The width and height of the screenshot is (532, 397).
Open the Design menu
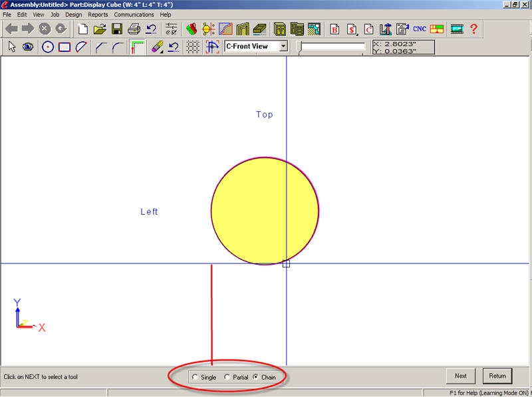click(73, 14)
